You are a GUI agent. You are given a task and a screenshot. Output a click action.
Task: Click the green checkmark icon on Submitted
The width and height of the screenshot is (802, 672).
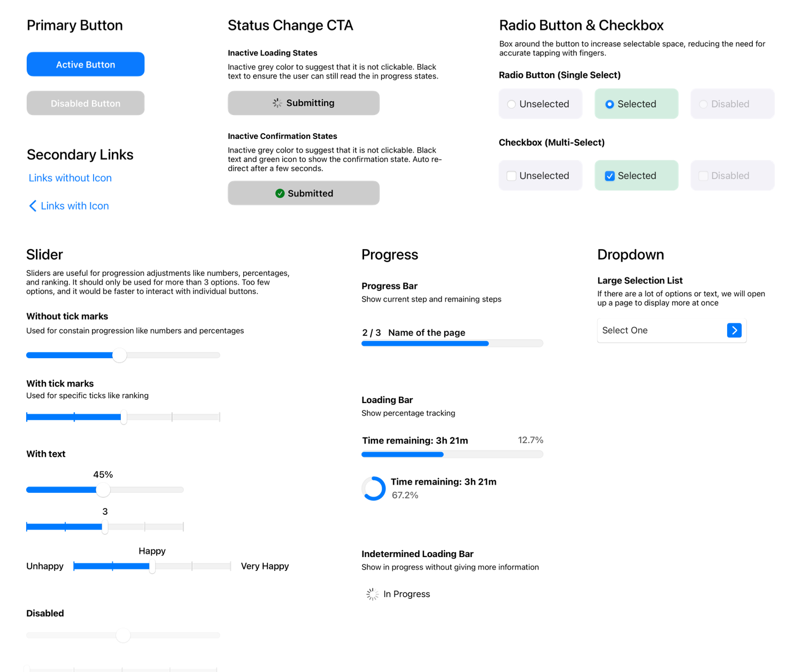280,194
